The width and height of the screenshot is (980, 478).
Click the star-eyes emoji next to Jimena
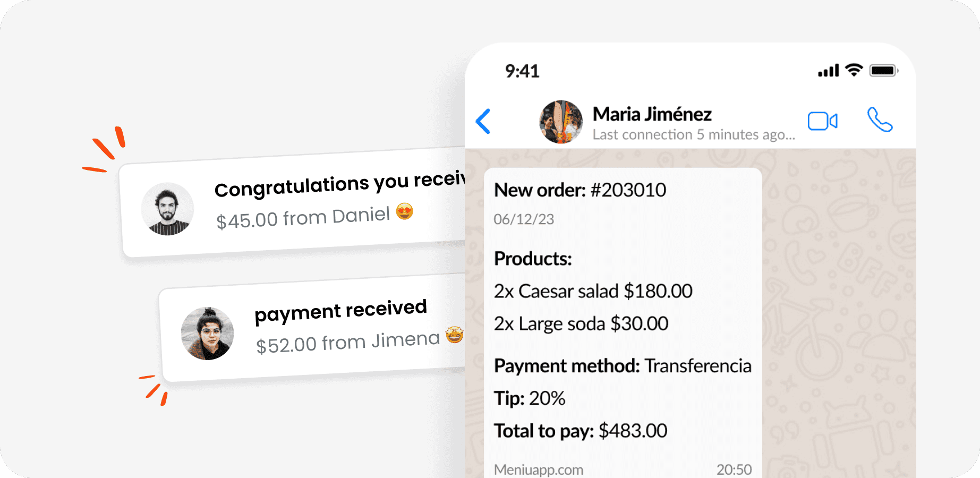(455, 335)
